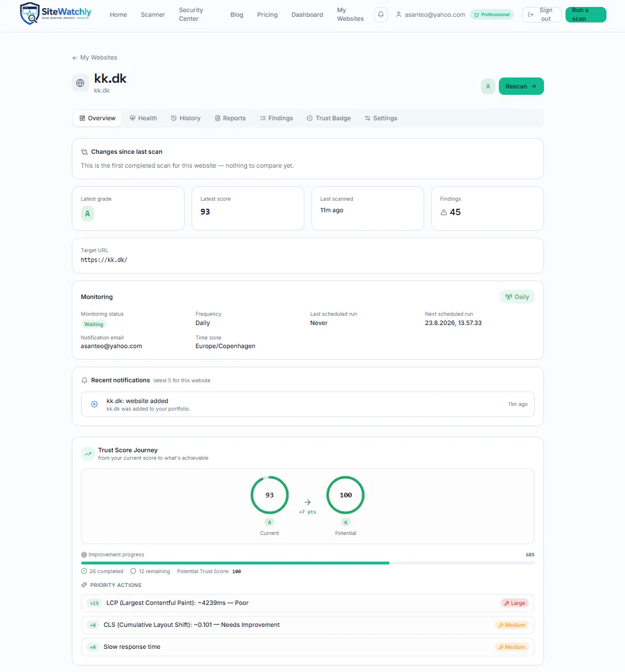Click the Improvement progress bar
The image size is (625, 672).
pyautogui.click(x=307, y=563)
